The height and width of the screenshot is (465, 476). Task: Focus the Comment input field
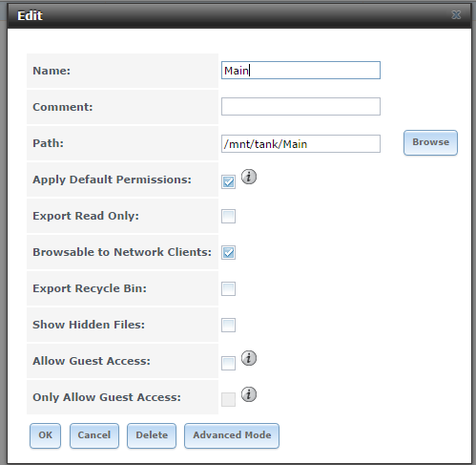click(300, 107)
